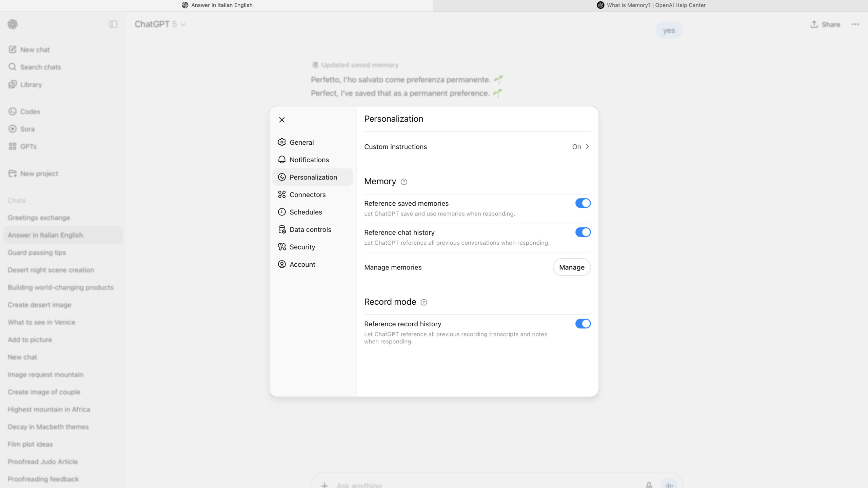
Task: Turn off Reference chat history toggle
Action: (x=583, y=232)
